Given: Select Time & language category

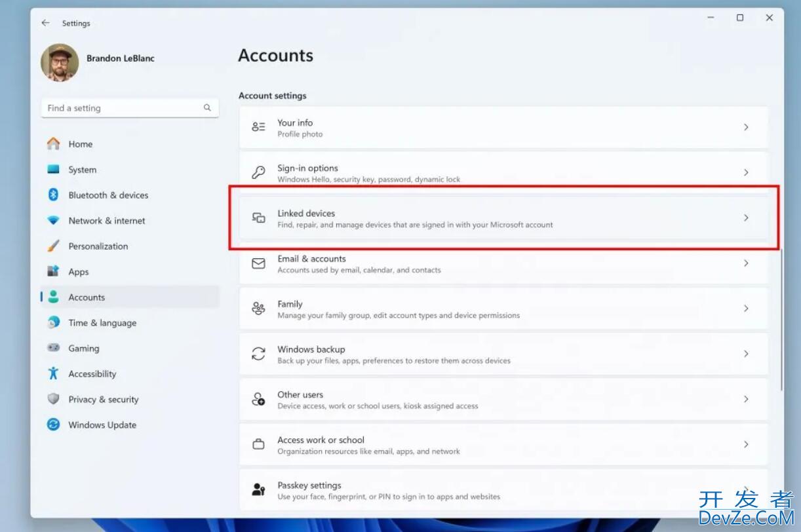Looking at the screenshot, I should (x=130, y=323).
